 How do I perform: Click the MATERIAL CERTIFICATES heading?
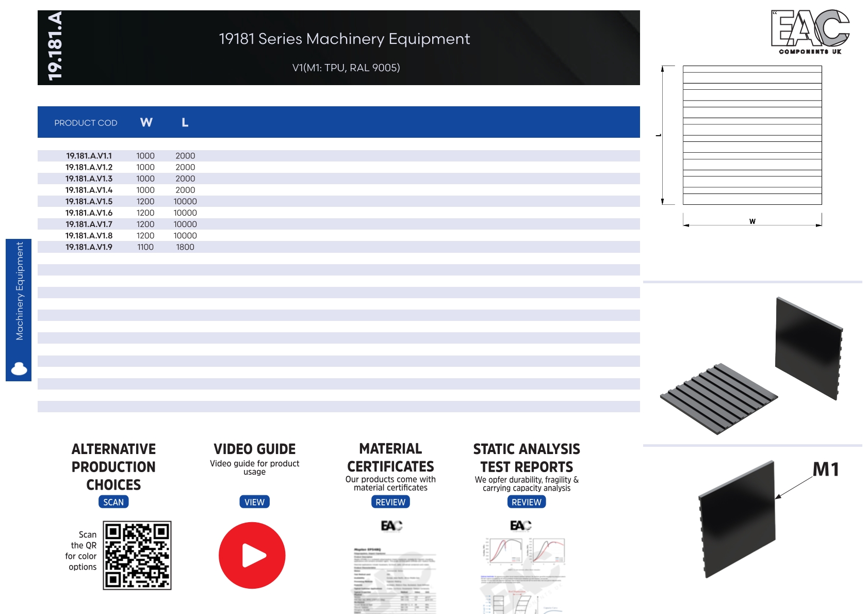390,457
